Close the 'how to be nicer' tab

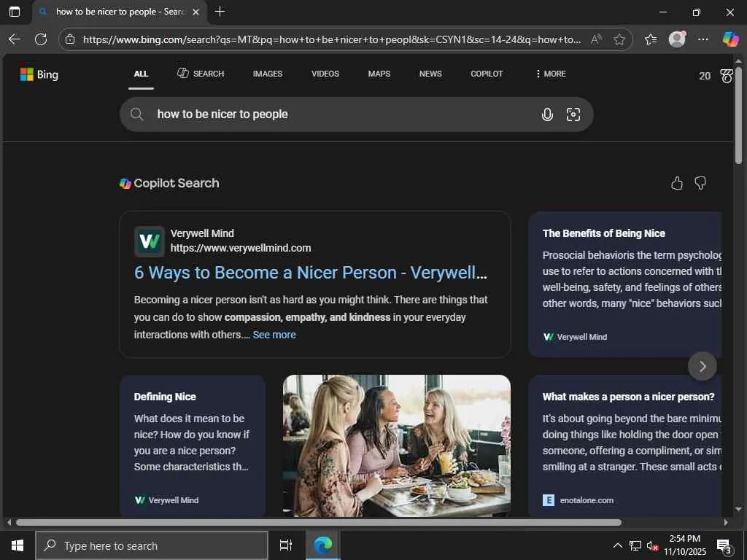196,12
